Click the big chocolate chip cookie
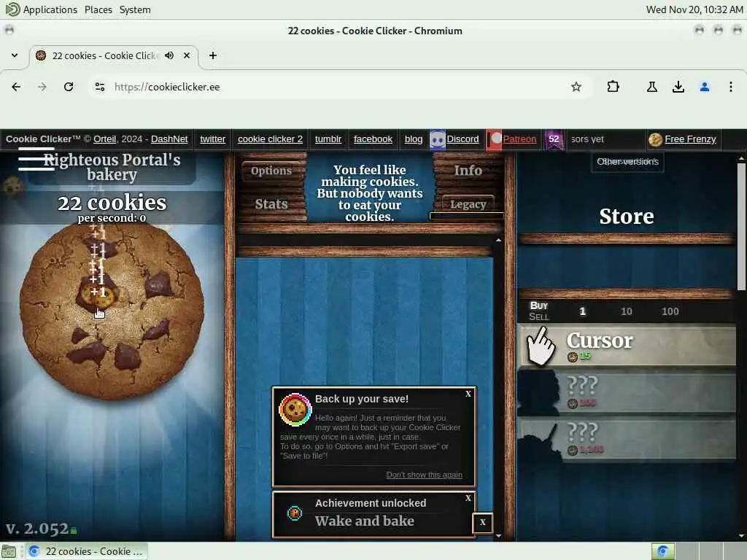Image resolution: width=747 pixels, height=560 pixels. tap(112, 311)
